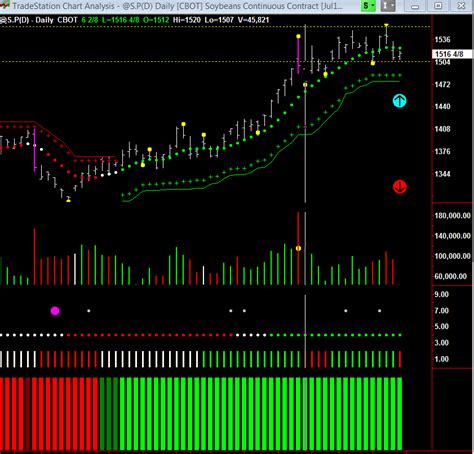This screenshot has height=454, width=474.
Task: Click the cyan up-arrow circle icon
Action: tap(399, 101)
